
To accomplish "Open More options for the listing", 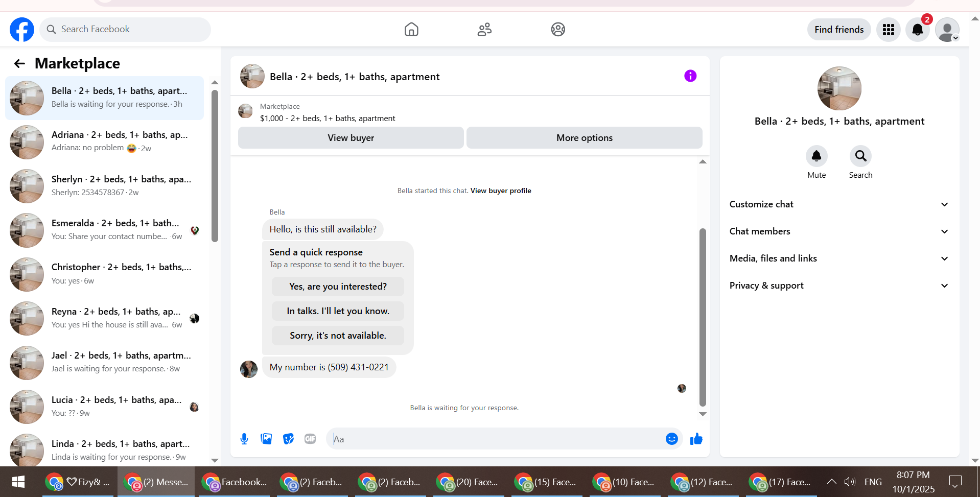I will (x=585, y=138).
